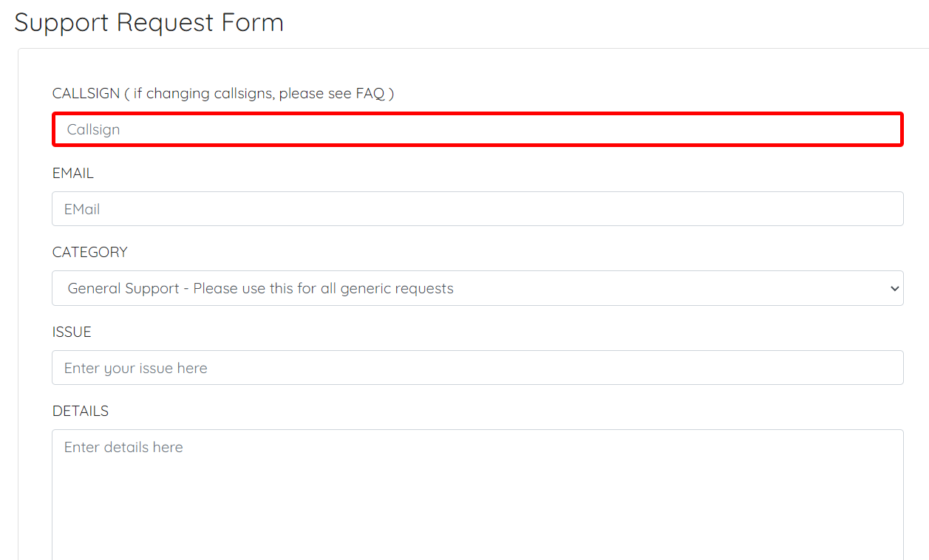Click the CALLSIGN field label

click(x=86, y=93)
